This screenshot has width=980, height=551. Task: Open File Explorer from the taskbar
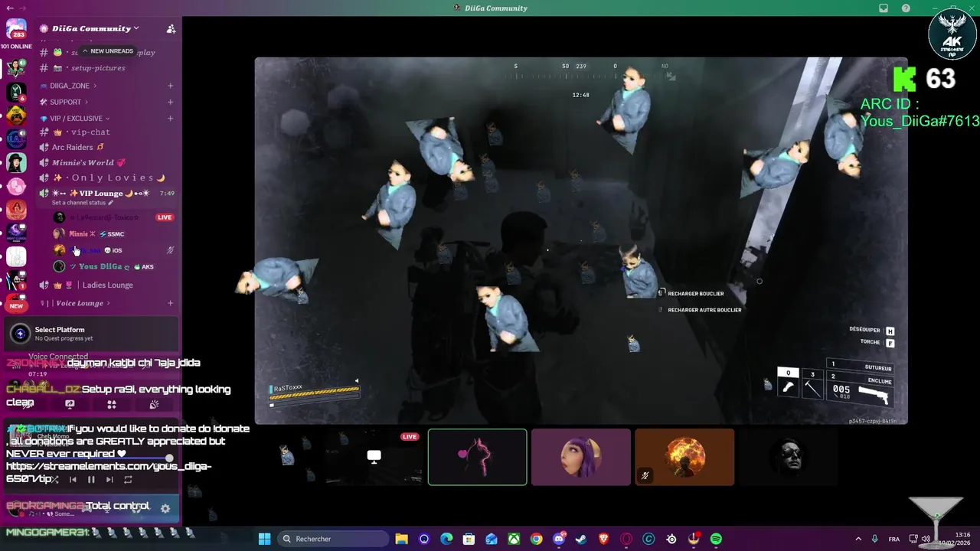coord(401,539)
